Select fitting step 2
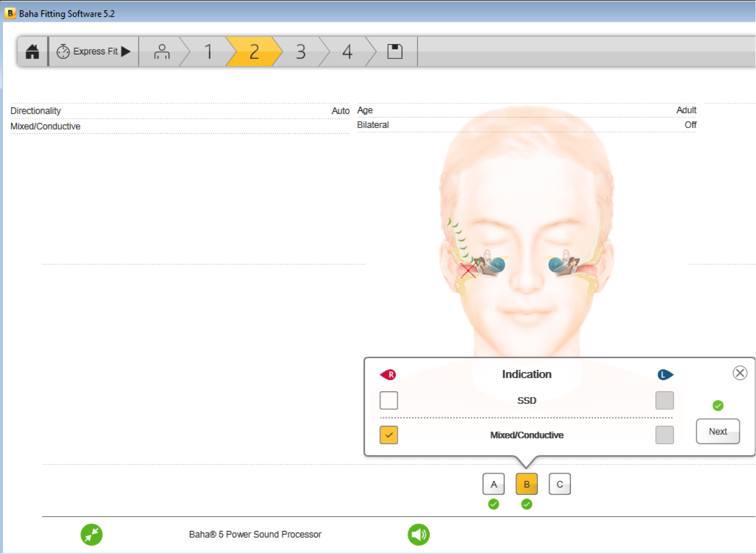Image resolution: width=756 pixels, height=554 pixels. [254, 52]
